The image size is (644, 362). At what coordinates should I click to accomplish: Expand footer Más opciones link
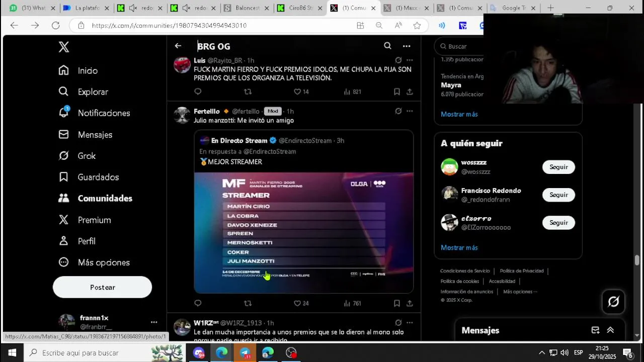(520, 292)
